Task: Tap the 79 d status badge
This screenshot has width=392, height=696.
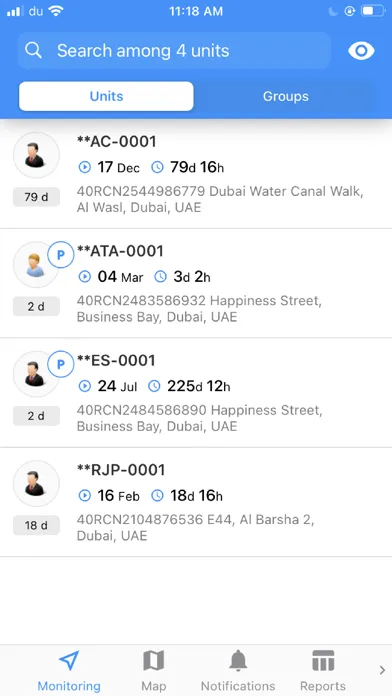Action: point(36,197)
